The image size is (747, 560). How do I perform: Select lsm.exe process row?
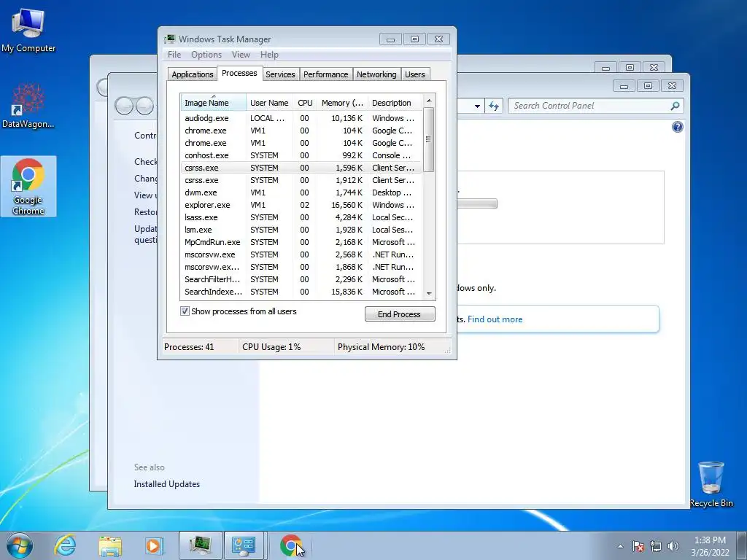point(301,230)
